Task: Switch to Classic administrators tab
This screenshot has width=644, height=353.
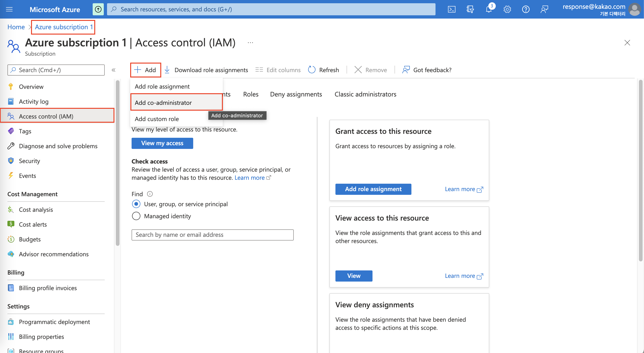Action: 366,94
